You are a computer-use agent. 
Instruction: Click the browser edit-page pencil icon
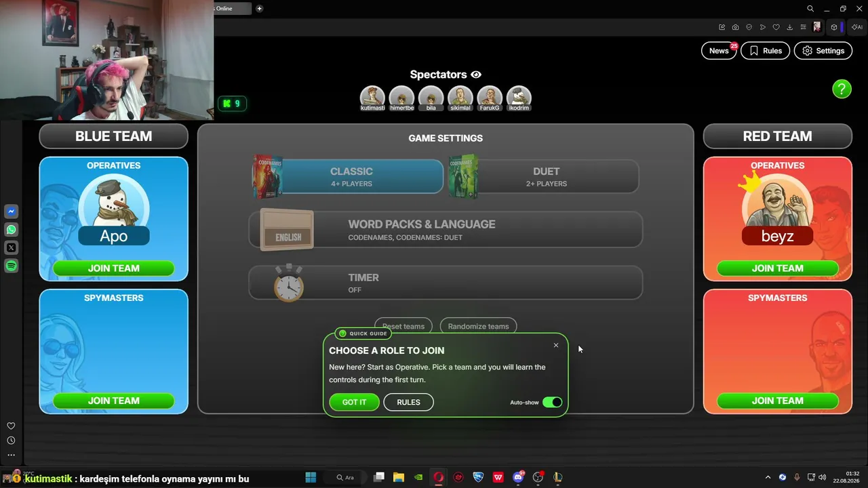tap(722, 27)
